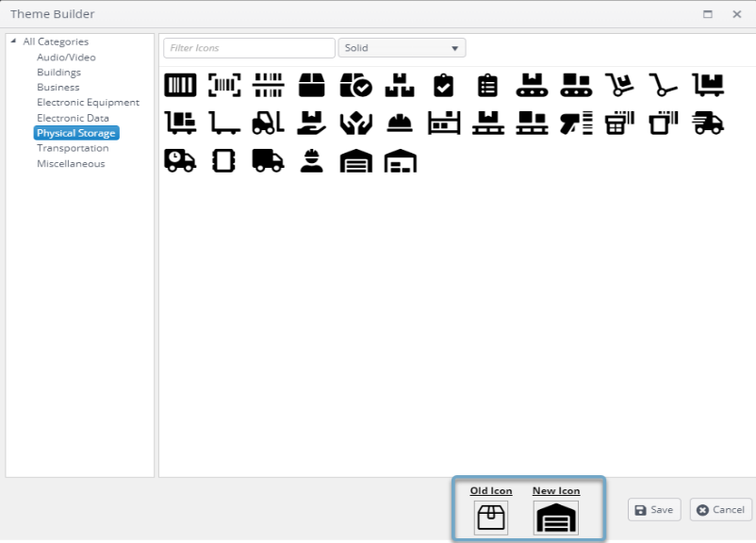
Task: Choose the conveyor belt single box icon
Action: (532, 86)
